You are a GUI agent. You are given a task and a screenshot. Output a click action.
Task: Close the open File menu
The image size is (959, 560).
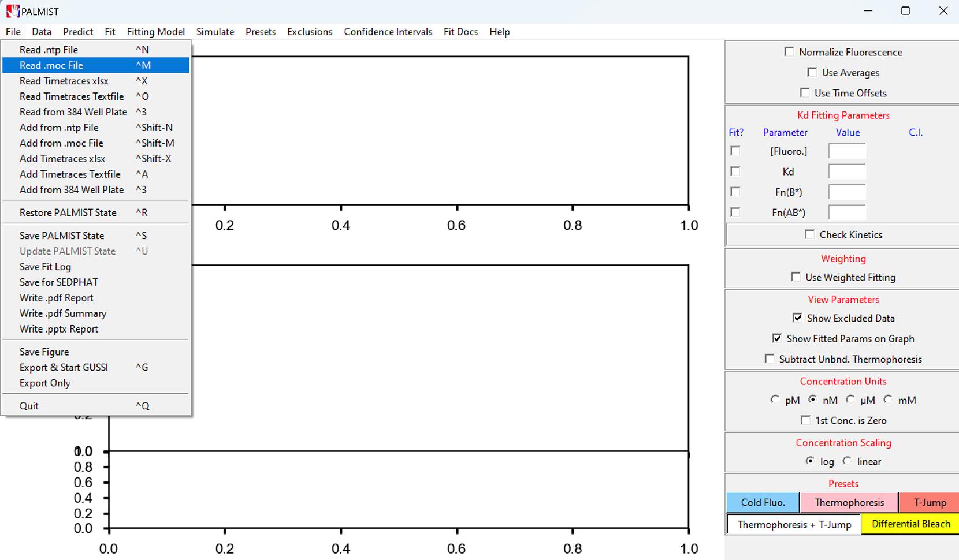coord(13,32)
